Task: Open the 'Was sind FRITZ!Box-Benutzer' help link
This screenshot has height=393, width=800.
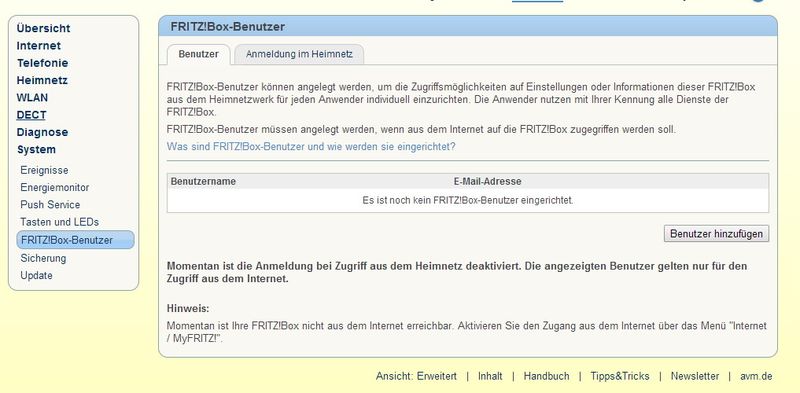Action: coord(311,146)
